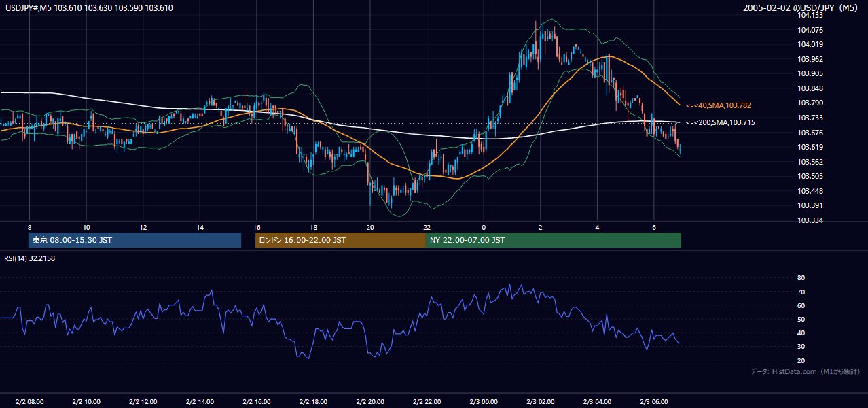Click the 103.676 price axis label
This screenshot has height=408, width=868.
pos(810,132)
